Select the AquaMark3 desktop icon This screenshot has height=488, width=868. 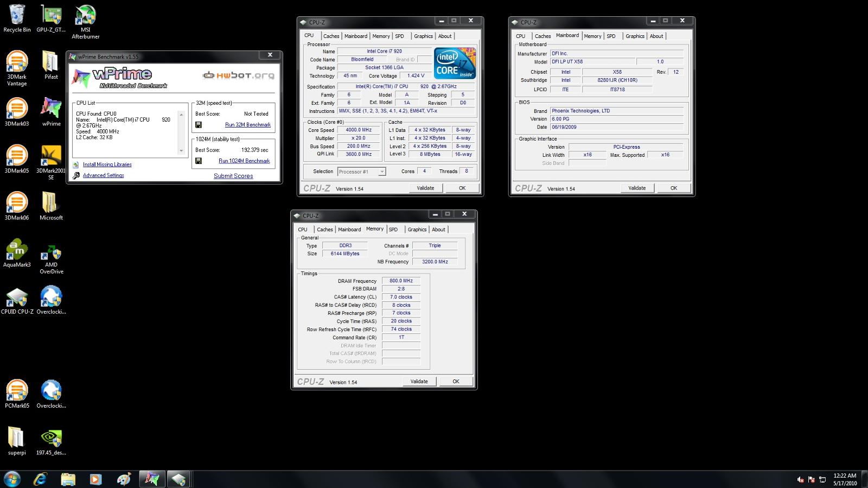(17, 253)
